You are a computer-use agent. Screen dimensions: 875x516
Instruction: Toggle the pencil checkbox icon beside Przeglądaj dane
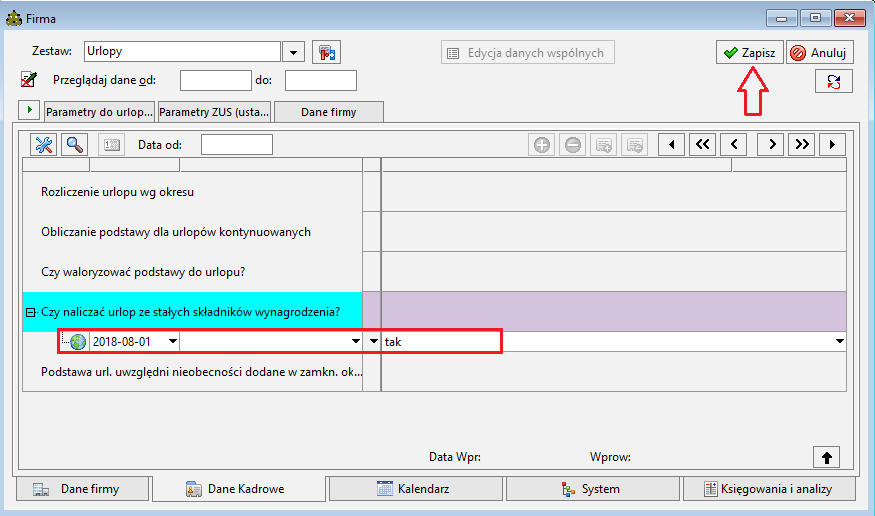(x=28, y=80)
